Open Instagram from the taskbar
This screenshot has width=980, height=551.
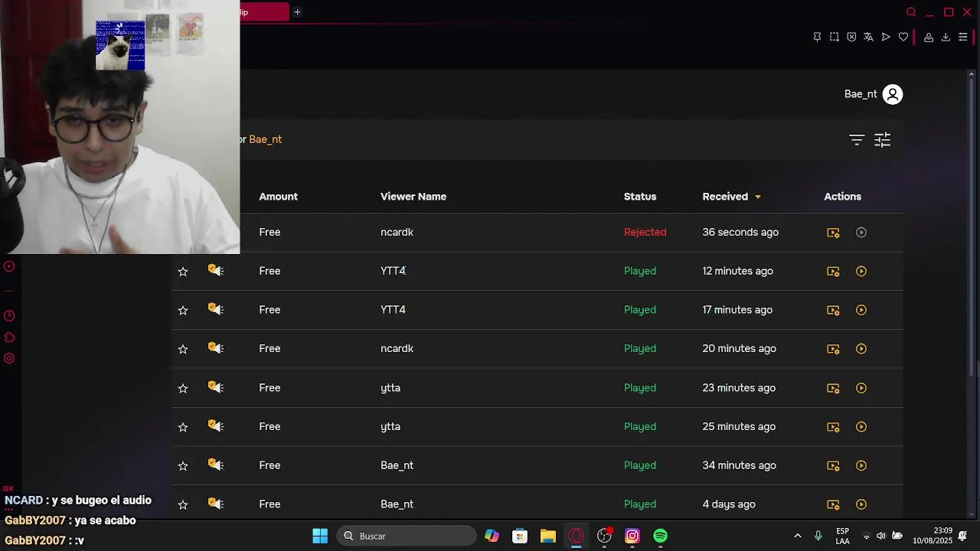click(x=632, y=536)
